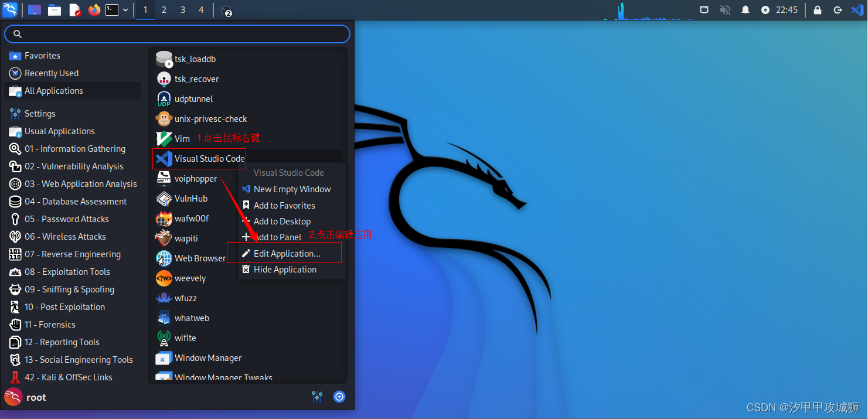Screen dimensions: 868x419
Task: Open 09 - Sniffing & Spoofing category
Action: (x=73, y=289)
